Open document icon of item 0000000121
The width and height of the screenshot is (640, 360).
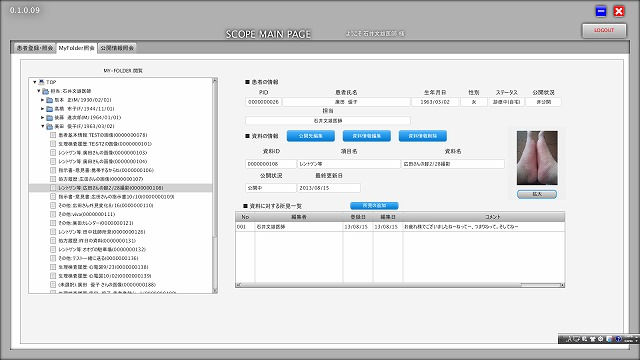pos(53,223)
